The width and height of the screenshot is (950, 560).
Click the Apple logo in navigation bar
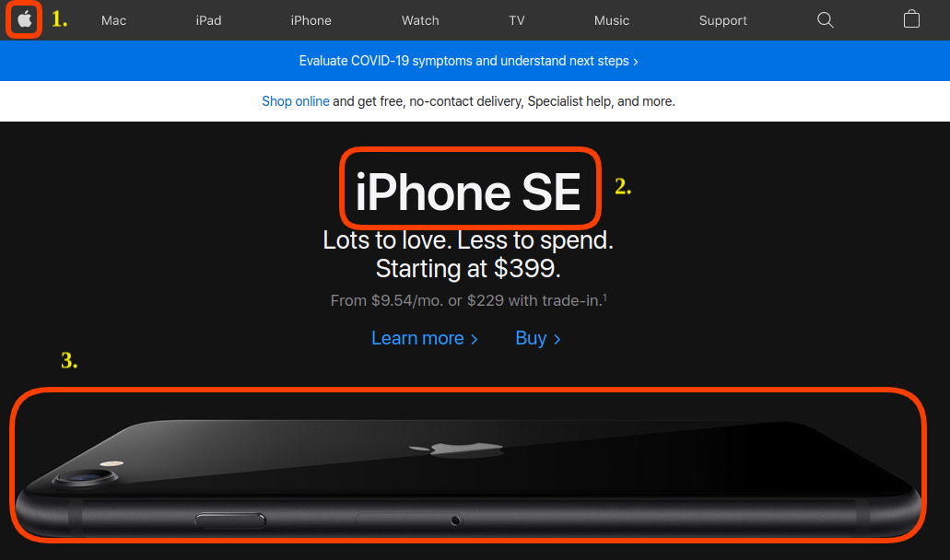(24, 20)
